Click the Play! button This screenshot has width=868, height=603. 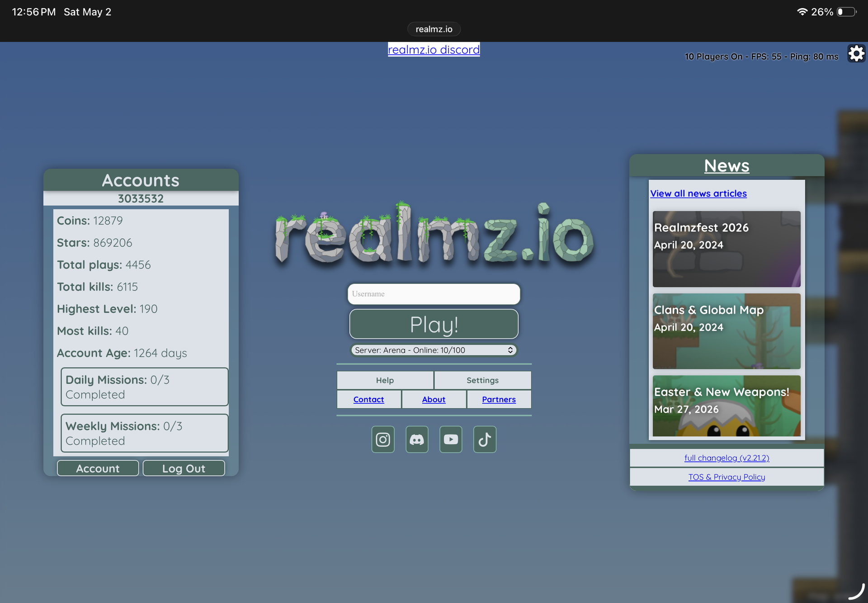coord(434,324)
